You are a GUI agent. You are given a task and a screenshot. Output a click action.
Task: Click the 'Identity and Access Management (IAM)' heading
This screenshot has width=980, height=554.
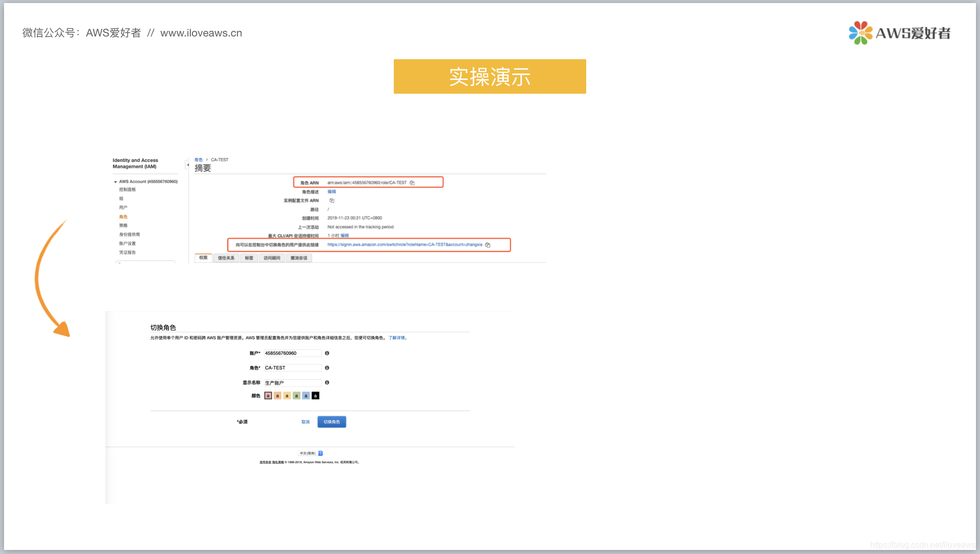pos(135,163)
